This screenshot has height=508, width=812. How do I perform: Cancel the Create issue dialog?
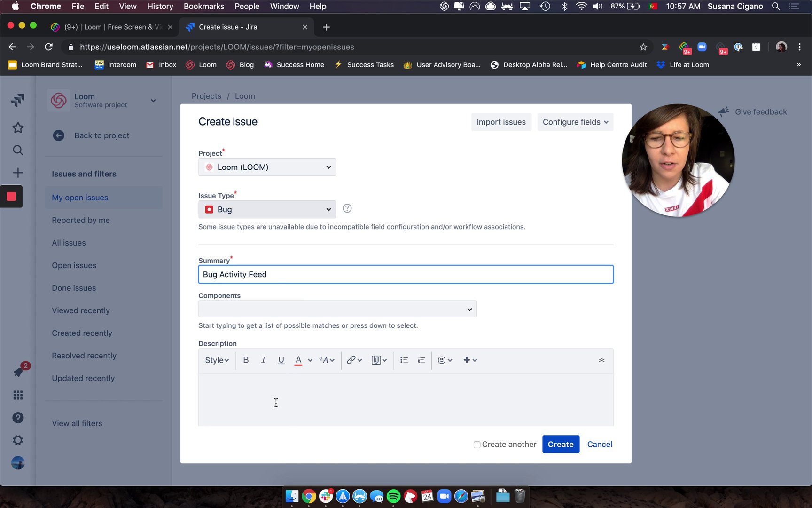tap(600, 444)
